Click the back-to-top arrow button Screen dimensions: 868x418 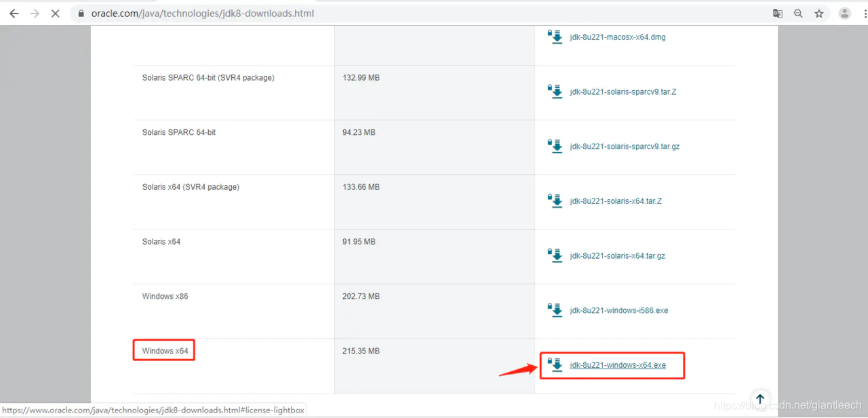coord(760,399)
